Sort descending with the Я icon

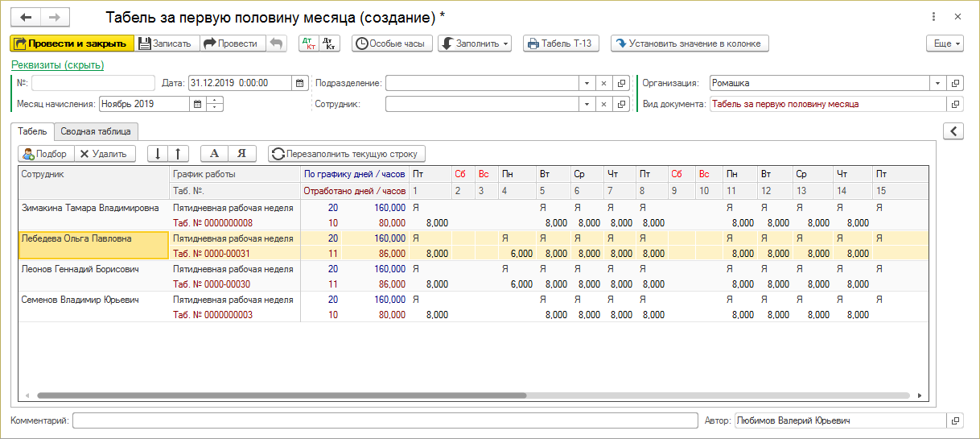click(x=242, y=153)
